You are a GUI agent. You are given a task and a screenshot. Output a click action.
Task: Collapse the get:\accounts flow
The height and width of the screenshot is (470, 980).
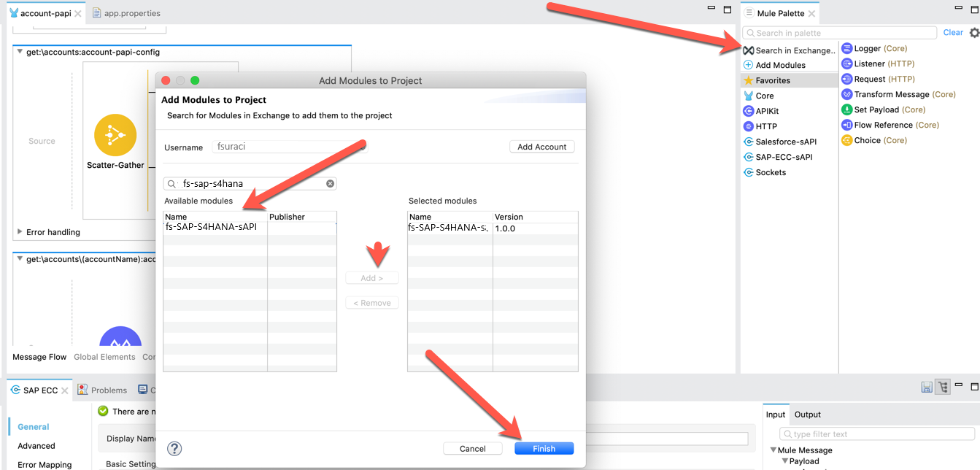[x=20, y=52]
